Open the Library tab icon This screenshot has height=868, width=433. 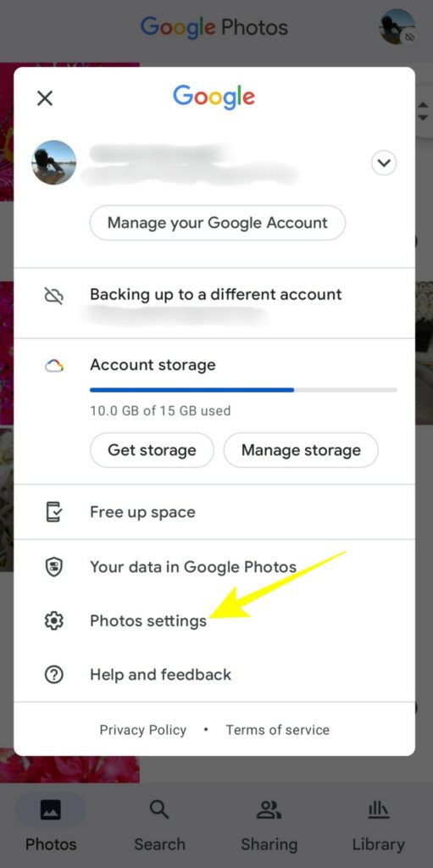point(379,811)
